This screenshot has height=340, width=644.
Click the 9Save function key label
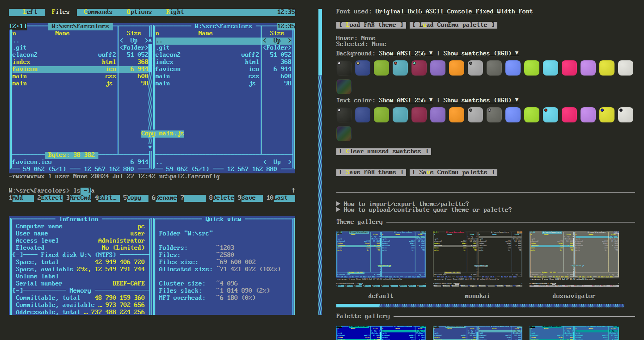coord(250,198)
